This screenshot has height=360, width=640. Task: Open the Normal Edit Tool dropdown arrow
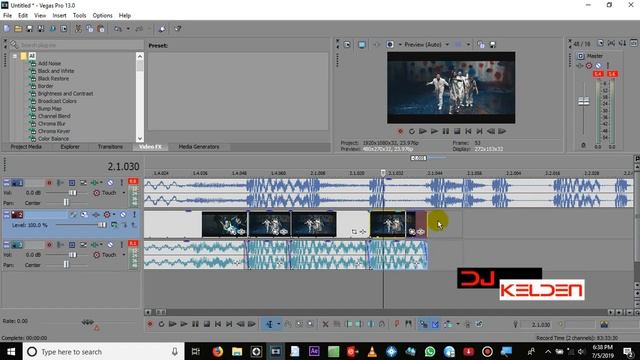coord(278,324)
